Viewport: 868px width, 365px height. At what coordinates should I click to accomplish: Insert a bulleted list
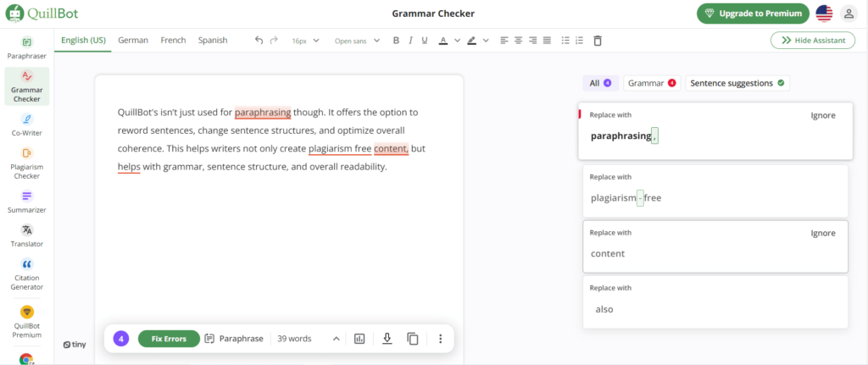pos(565,41)
